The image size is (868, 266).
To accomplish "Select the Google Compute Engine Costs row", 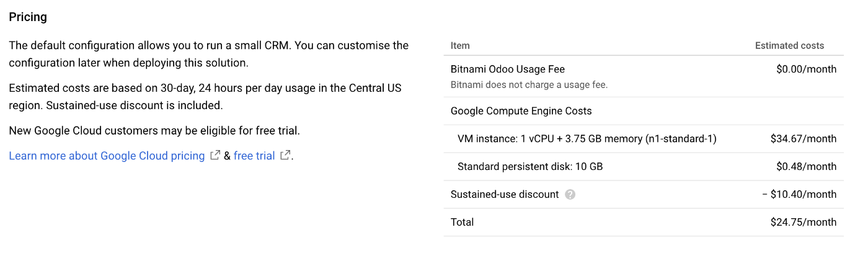I will pos(644,111).
